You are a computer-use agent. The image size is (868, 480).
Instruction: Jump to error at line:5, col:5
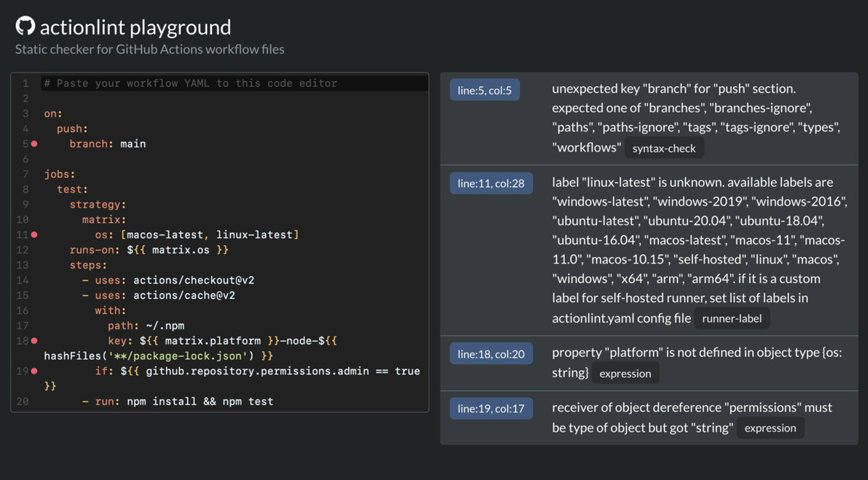[x=485, y=90]
